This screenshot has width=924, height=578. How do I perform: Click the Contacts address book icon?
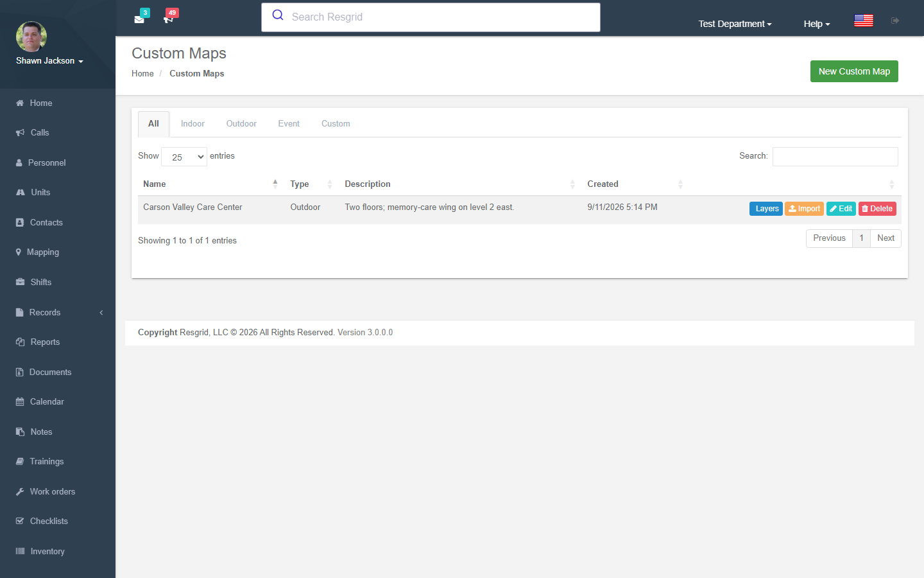click(20, 223)
